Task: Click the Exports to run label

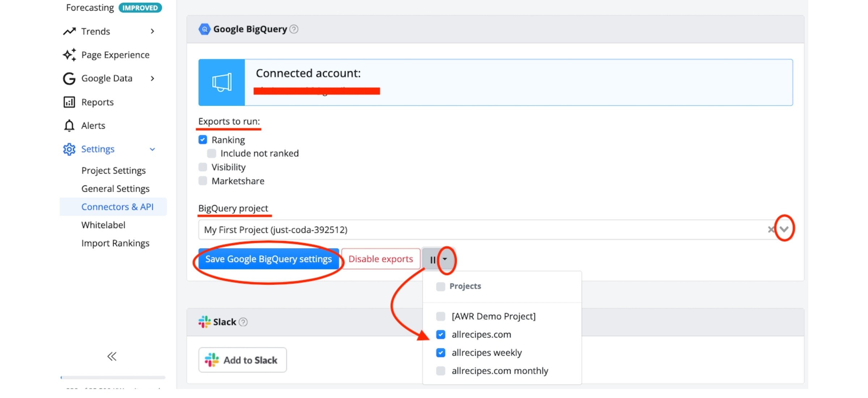Action: 229,121
